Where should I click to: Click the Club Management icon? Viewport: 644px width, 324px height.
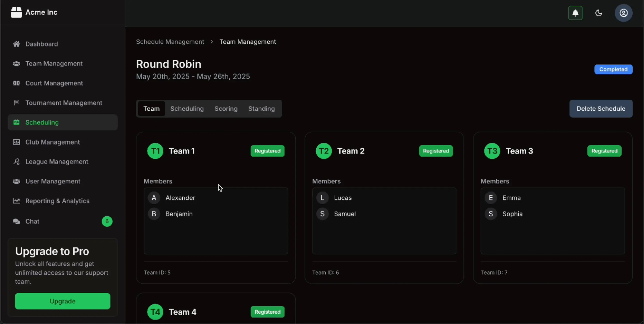click(16, 142)
